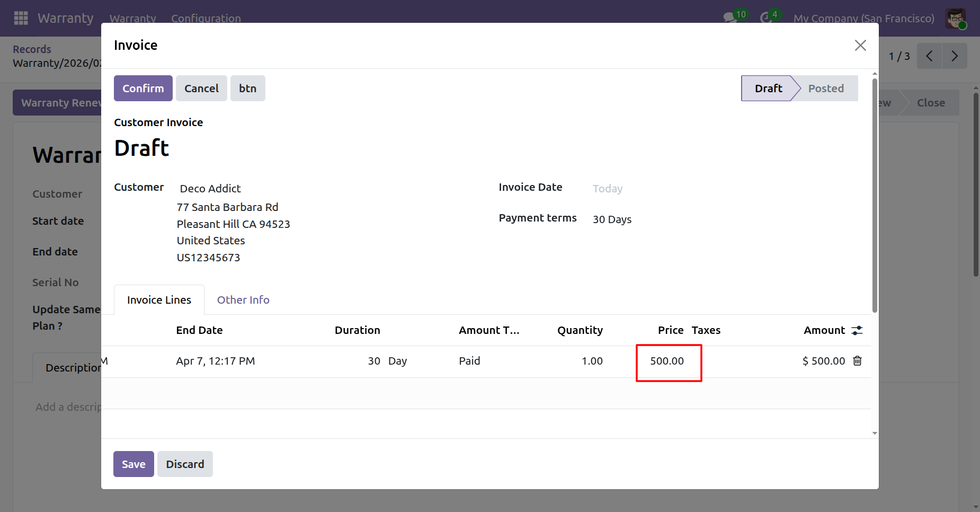Select the Invoice Lines tab

coord(159,300)
